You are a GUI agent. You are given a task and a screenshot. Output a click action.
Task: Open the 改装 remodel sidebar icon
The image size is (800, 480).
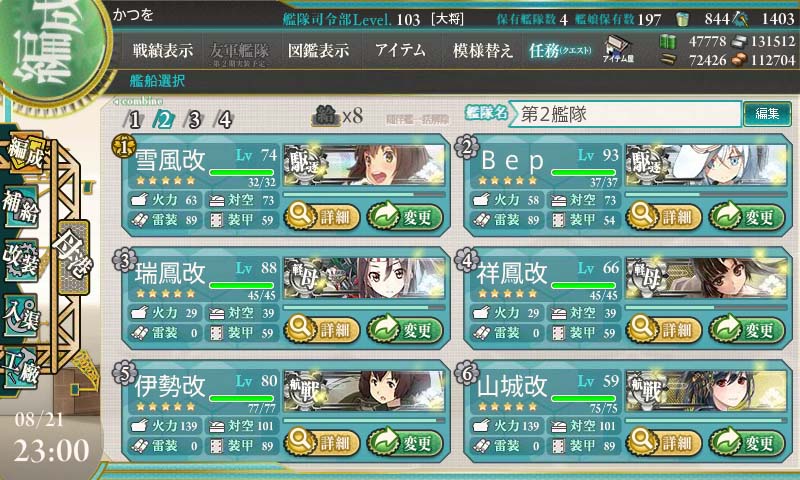[x=20, y=261]
